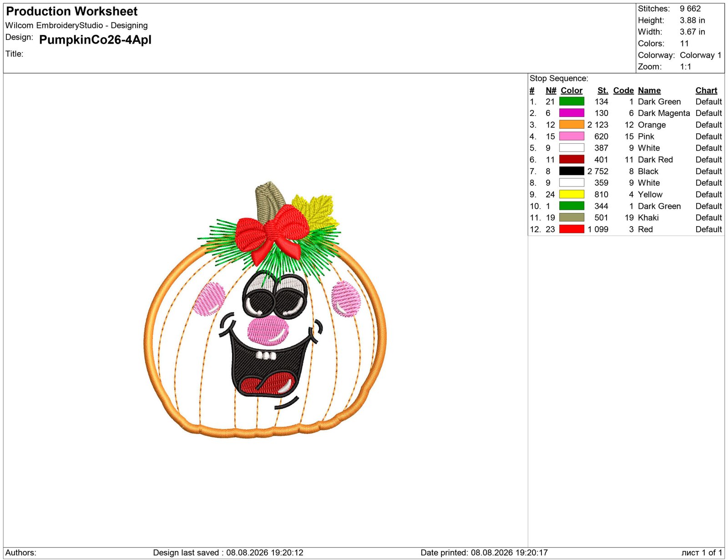This screenshot has width=728, height=560.
Task: Click the 'Orange' thread name
Action: tap(652, 125)
